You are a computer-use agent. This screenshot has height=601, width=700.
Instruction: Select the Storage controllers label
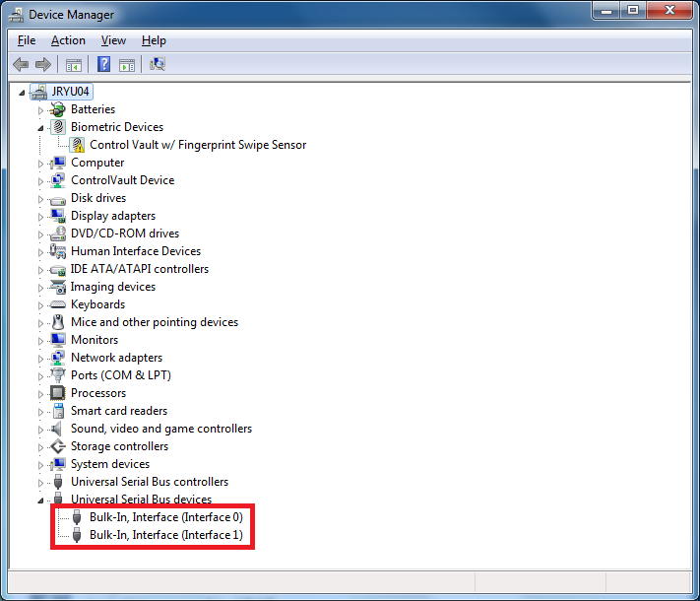(x=119, y=446)
